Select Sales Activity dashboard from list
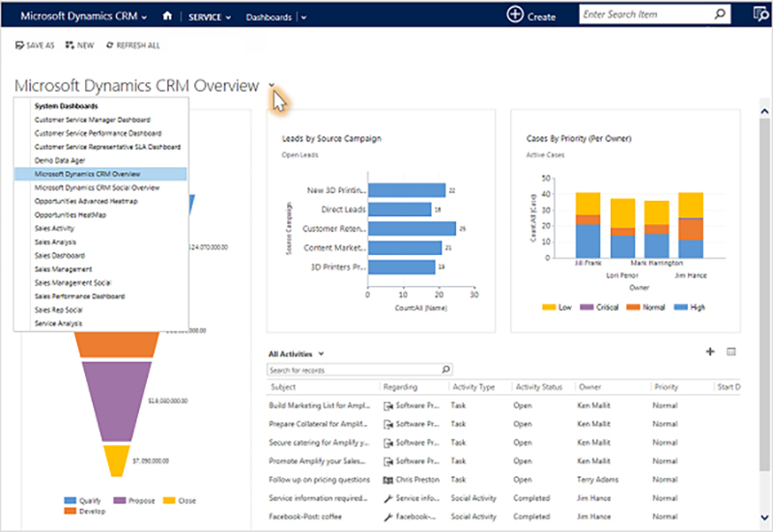Screen dimensions: 773x532 click(54, 228)
